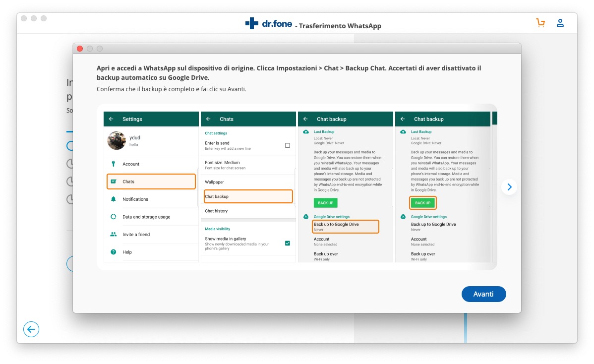Open the shopping cart icon
594x364 pixels.
pyautogui.click(x=540, y=23)
